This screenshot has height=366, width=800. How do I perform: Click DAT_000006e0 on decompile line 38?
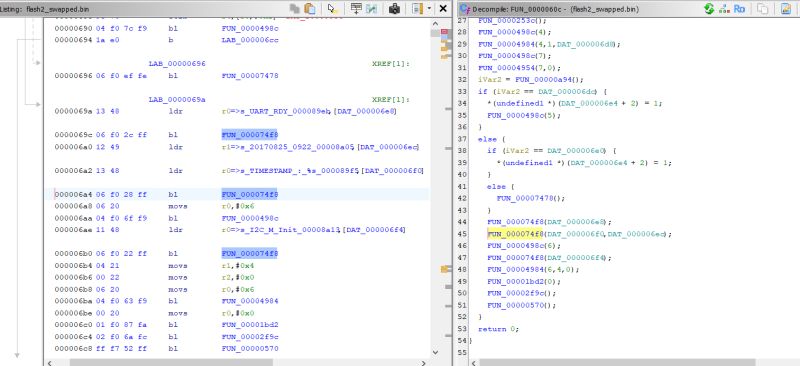pyautogui.click(x=576, y=151)
